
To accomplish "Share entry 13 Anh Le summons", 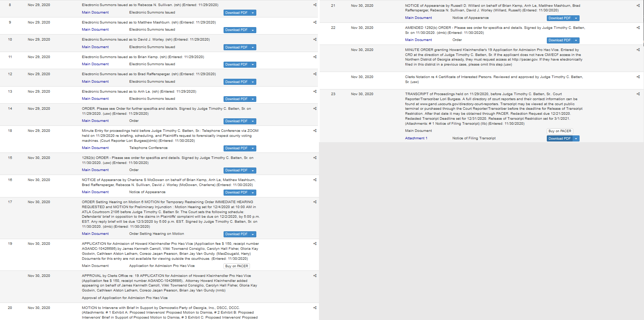I will point(315,91).
